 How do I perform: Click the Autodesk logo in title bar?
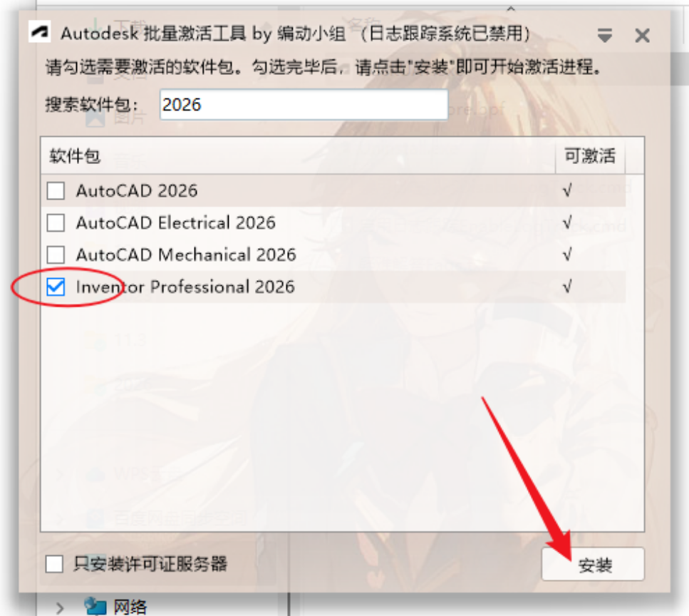point(40,32)
